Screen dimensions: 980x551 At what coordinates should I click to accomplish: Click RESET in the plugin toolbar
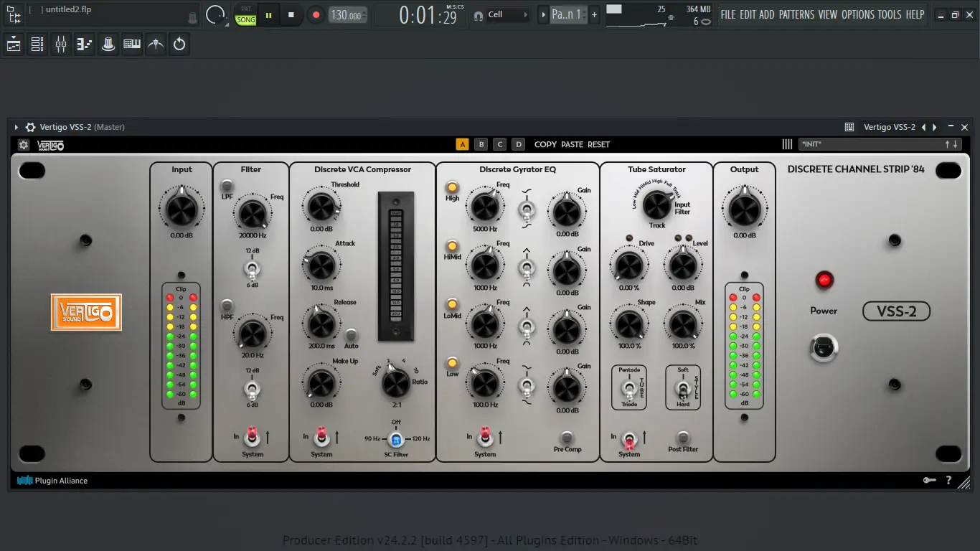coord(599,144)
